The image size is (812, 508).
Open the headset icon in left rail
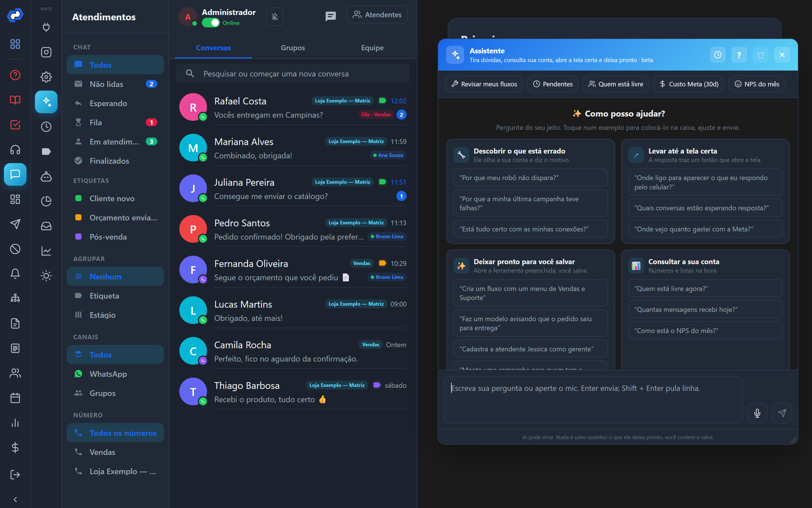click(x=15, y=150)
